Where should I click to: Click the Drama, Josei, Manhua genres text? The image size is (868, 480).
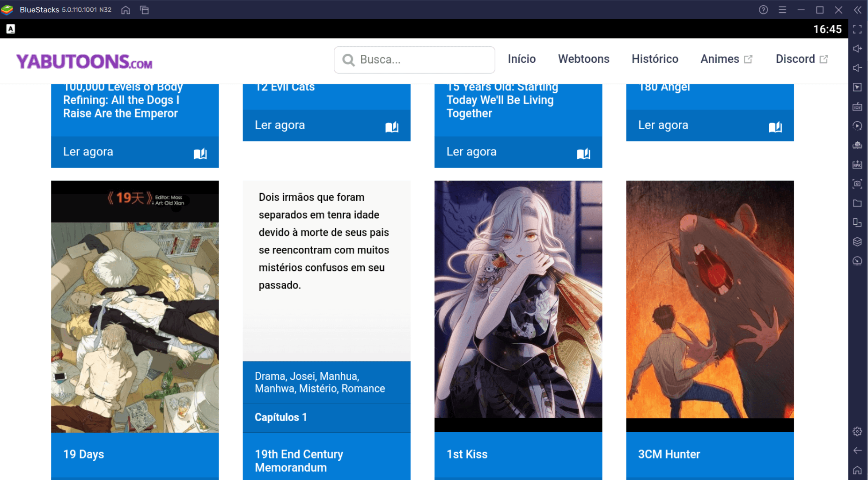[x=320, y=383]
